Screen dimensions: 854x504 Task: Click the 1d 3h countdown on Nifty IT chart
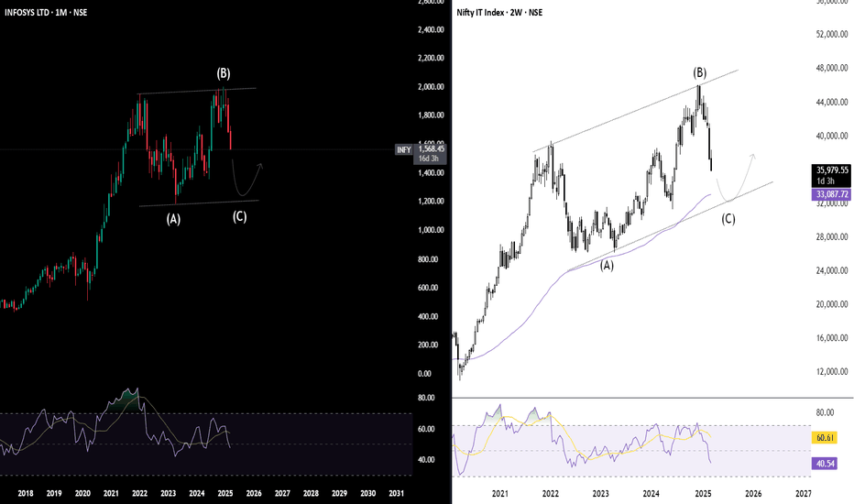(826, 181)
